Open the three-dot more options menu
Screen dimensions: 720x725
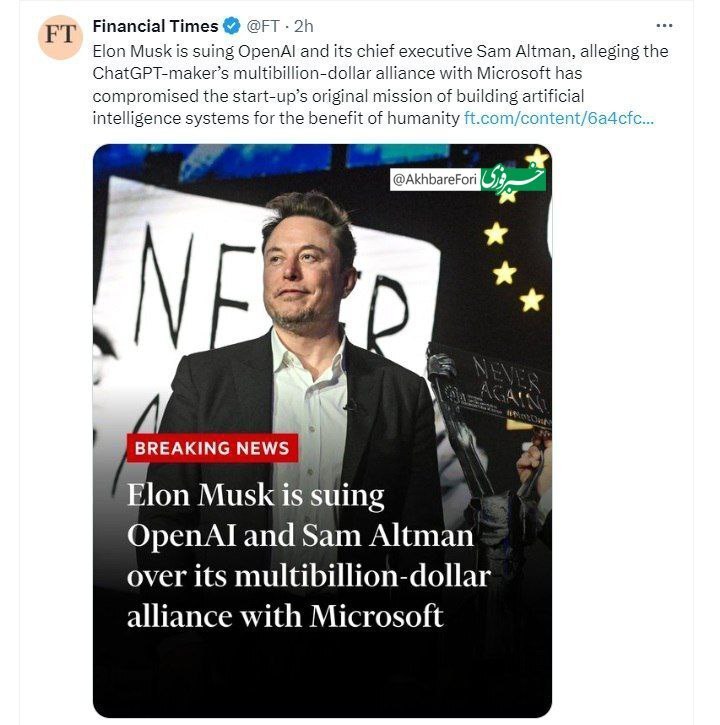point(664,24)
